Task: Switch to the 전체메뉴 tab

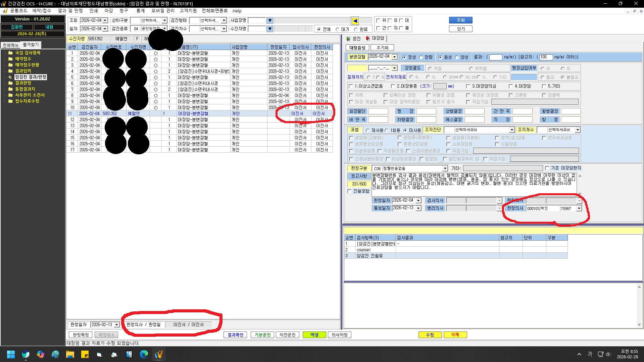Action: [11, 45]
